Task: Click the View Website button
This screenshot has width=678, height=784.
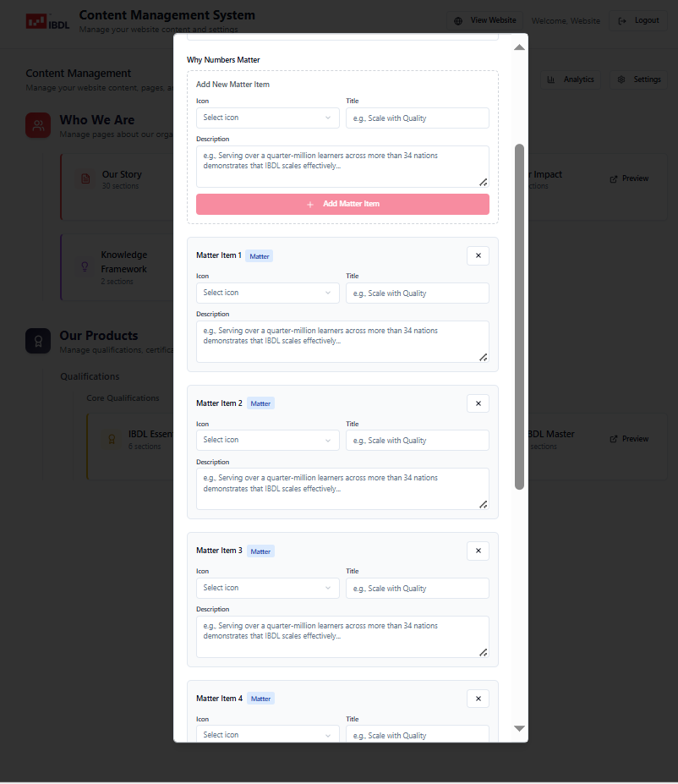Action: click(x=484, y=20)
